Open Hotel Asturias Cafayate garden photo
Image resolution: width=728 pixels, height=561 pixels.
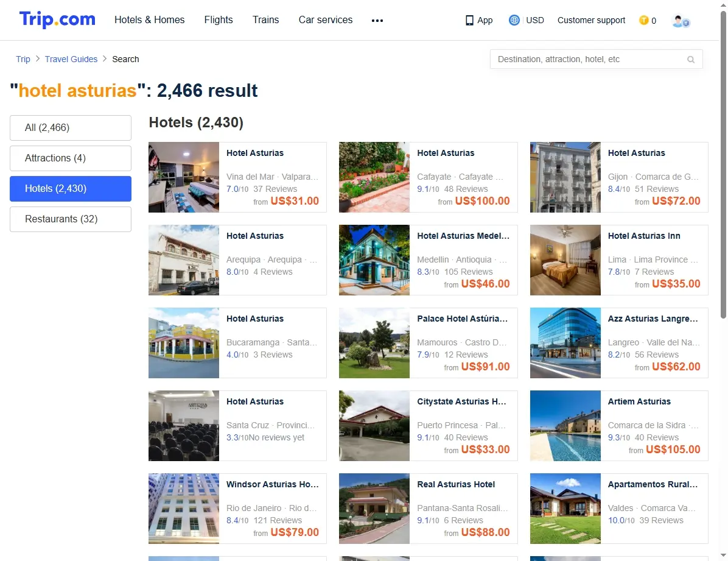pyautogui.click(x=374, y=177)
